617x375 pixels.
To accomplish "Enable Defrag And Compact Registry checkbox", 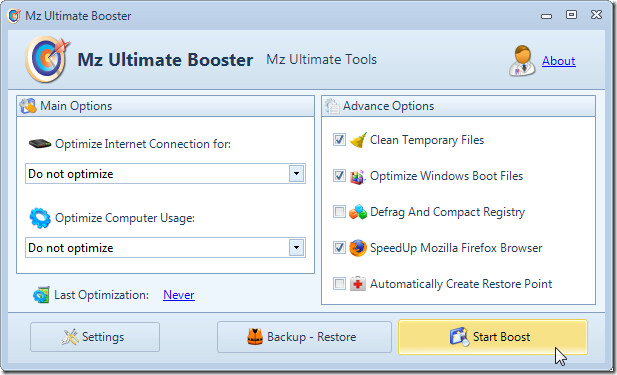I will (x=339, y=212).
